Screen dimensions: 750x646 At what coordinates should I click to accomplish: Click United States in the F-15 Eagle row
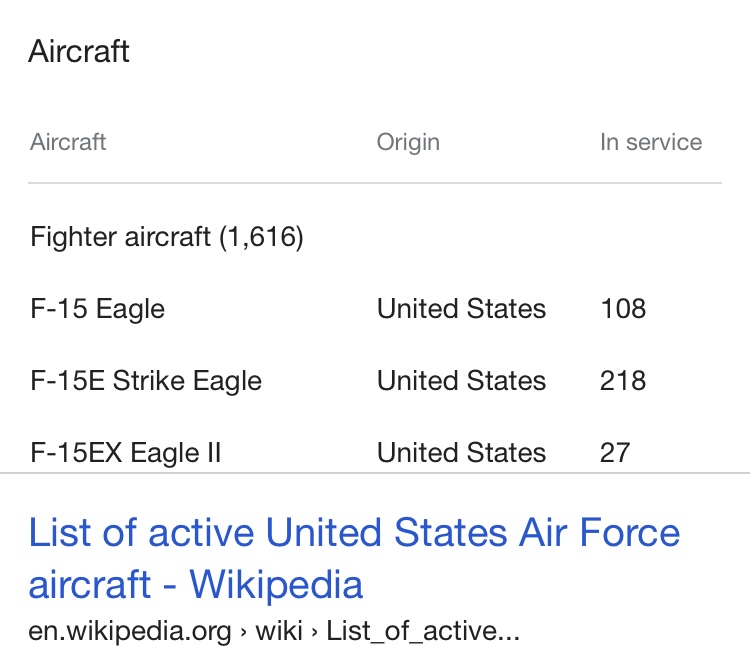pyautogui.click(x=461, y=308)
